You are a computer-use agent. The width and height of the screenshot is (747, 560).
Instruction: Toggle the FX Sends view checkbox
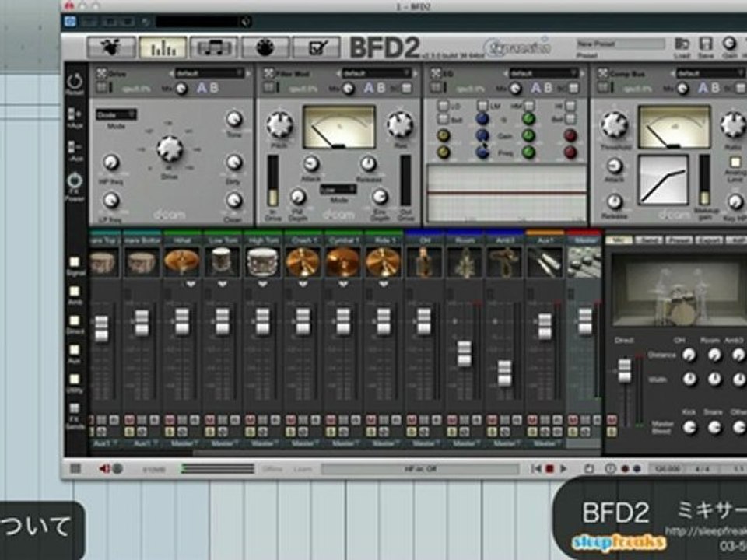(x=75, y=408)
